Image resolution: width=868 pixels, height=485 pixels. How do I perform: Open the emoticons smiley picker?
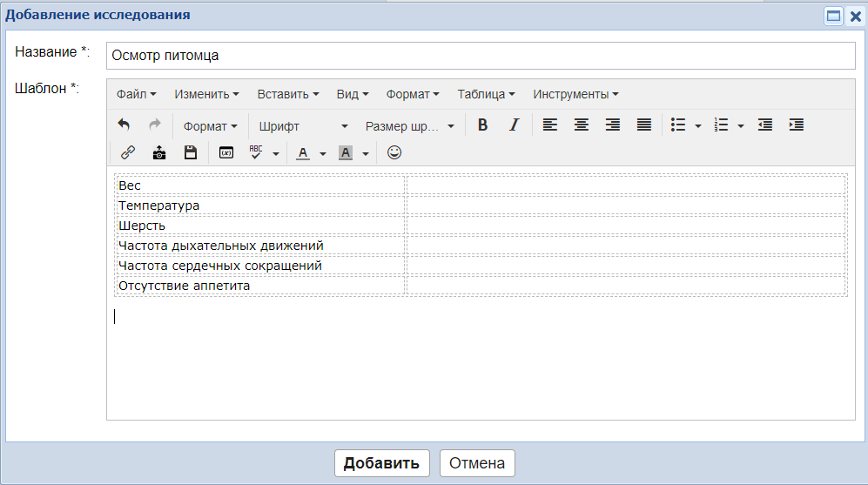pos(394,152)
